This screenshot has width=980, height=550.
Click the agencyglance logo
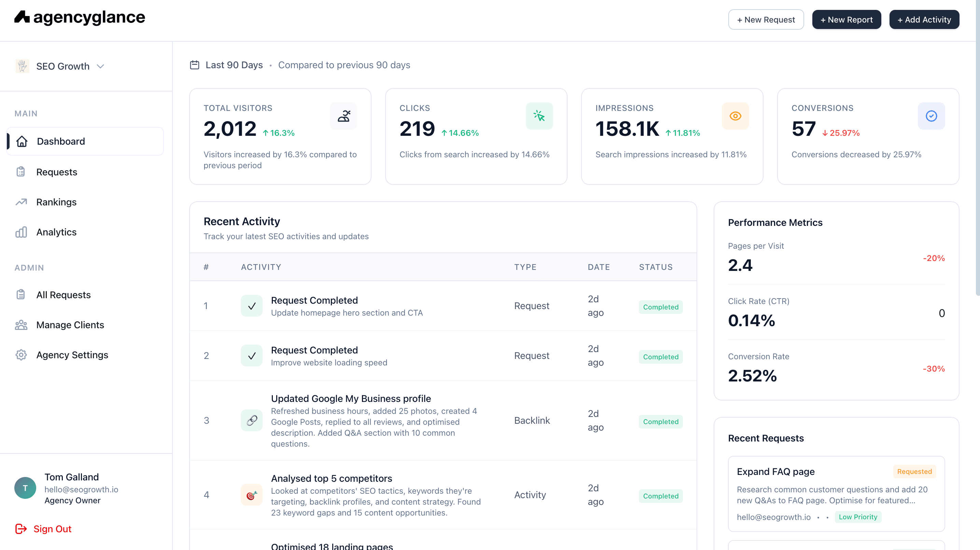click(x=80, y=17)
